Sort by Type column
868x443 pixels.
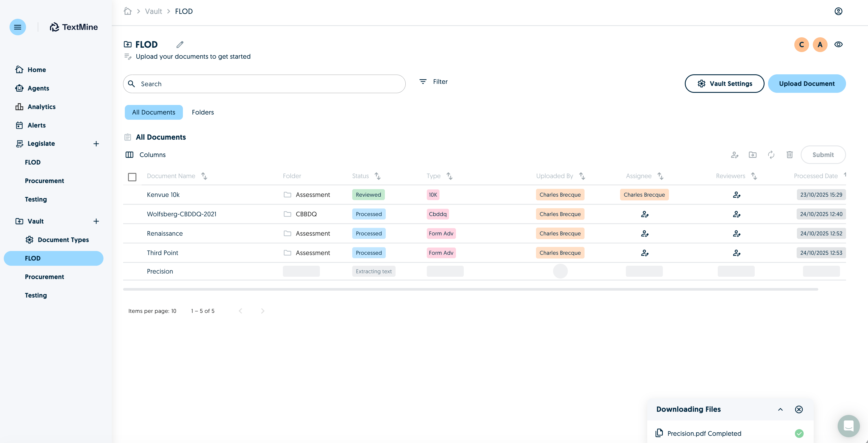[450, 176]
